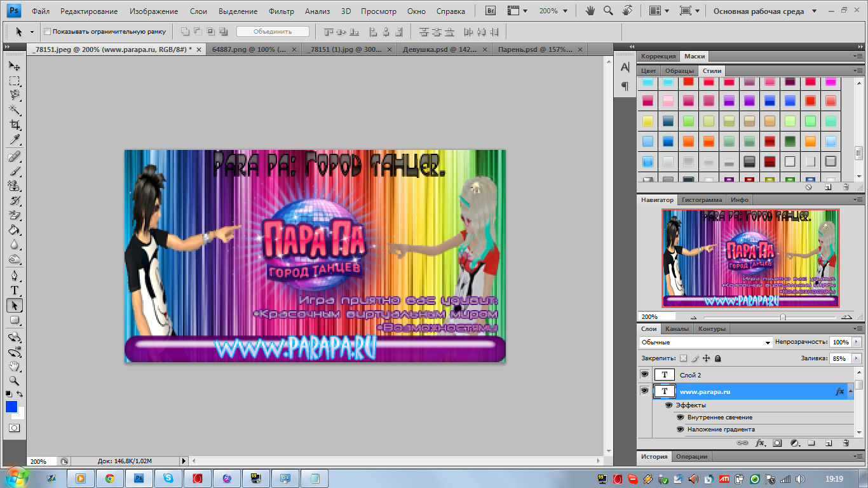Toggle lock position for the layer

(706, 358)
